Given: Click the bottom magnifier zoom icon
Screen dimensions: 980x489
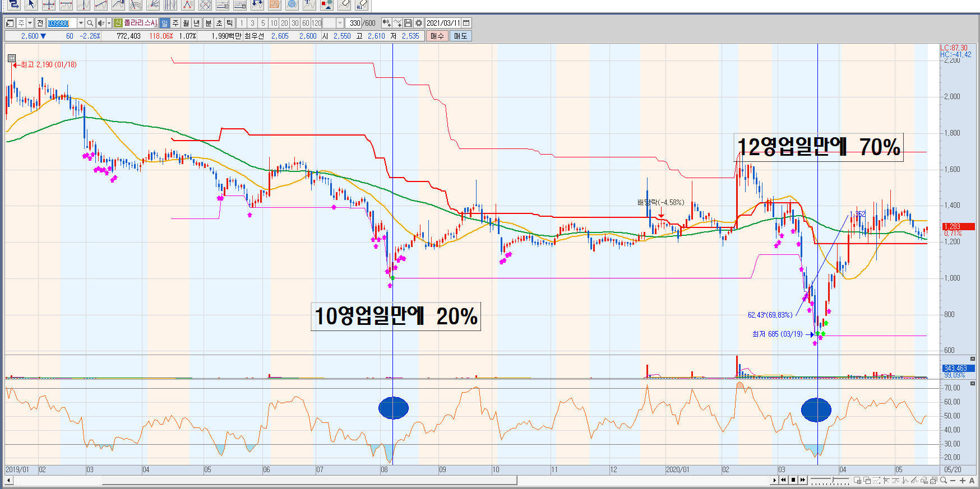Looking at the screenshot, I should [x=944, y=480].
